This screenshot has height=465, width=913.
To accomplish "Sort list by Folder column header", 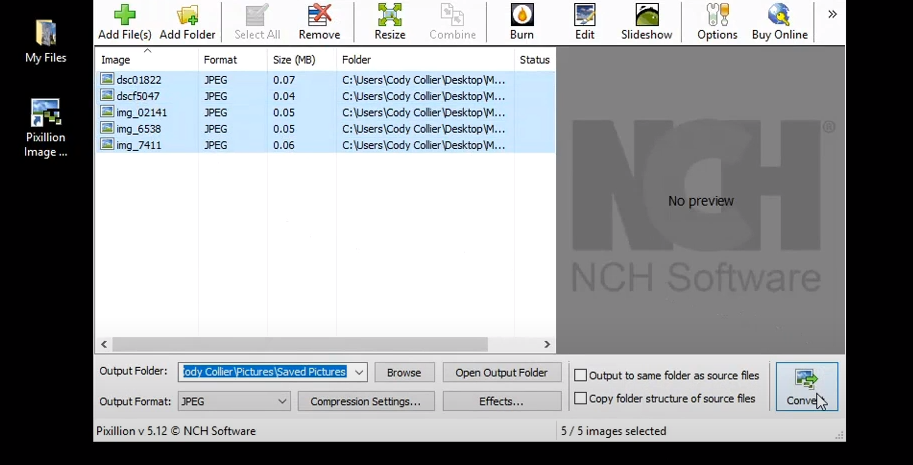I will [x=425, y=59].
